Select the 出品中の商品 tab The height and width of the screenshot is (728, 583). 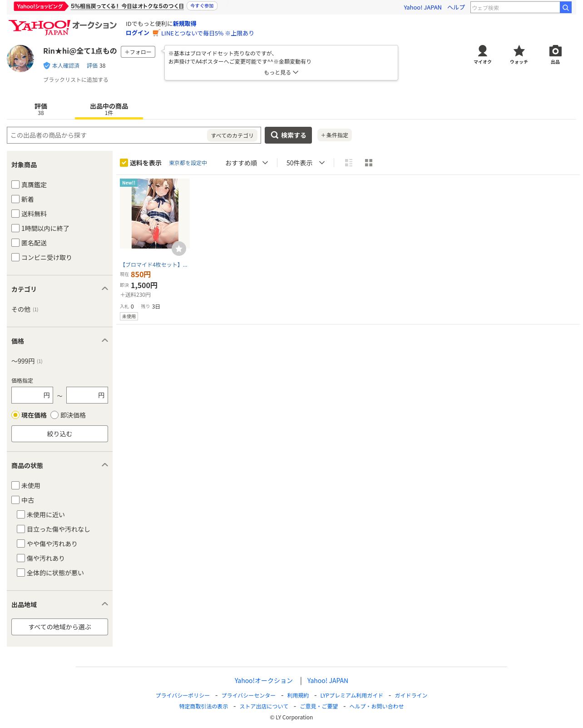tap(109, 109)
